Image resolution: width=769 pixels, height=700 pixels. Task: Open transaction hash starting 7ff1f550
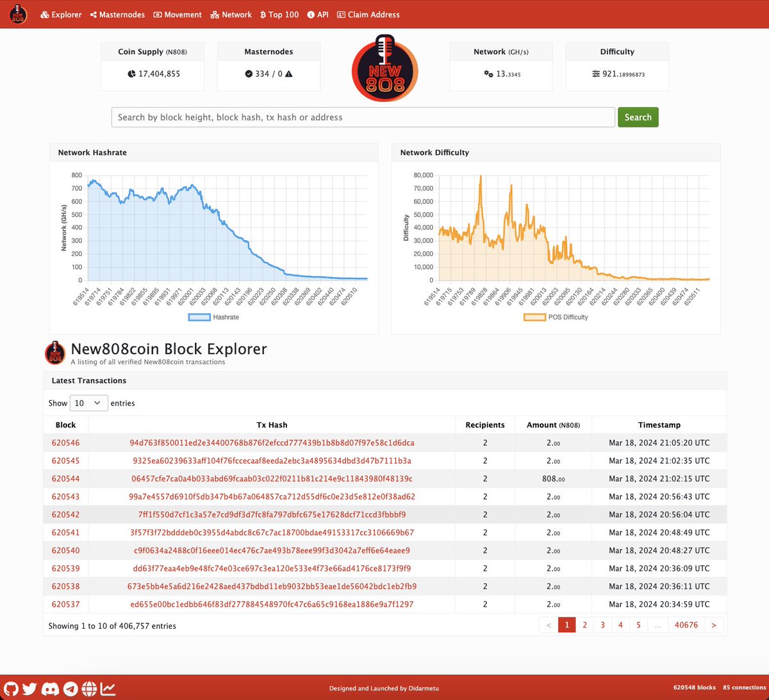(272, 514)
